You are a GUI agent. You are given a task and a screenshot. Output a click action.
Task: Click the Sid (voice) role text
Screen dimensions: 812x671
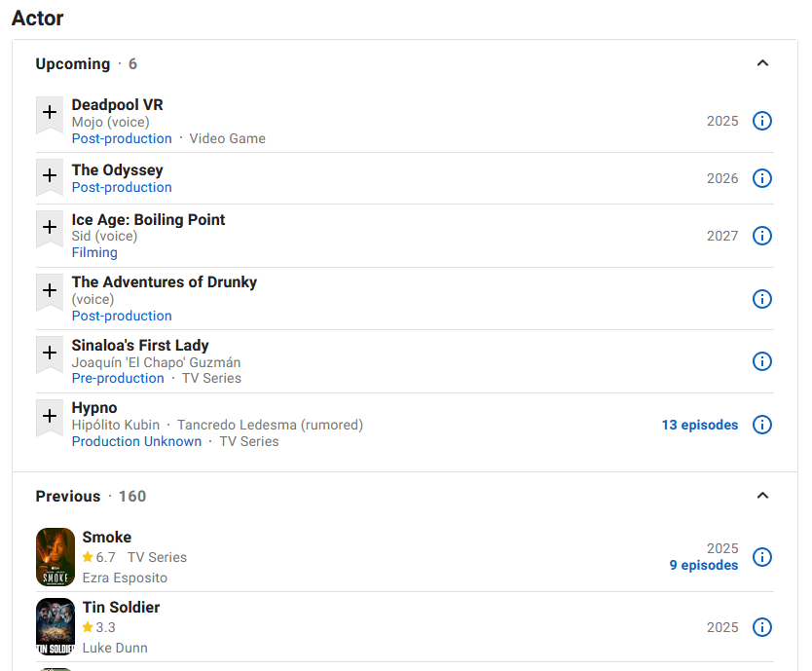pos(104,236)
